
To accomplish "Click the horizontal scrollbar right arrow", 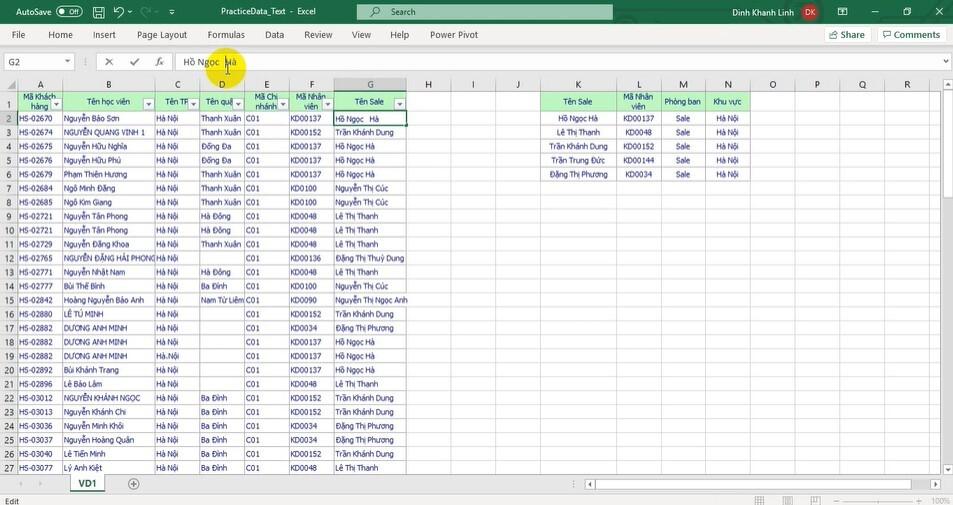I will pyautogui.click(x=935, y=484).
